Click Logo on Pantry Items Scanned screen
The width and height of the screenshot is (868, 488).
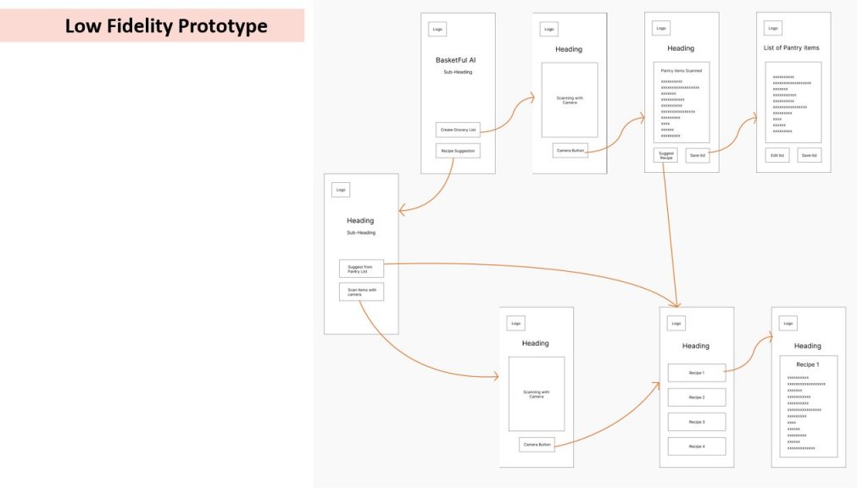660,29
